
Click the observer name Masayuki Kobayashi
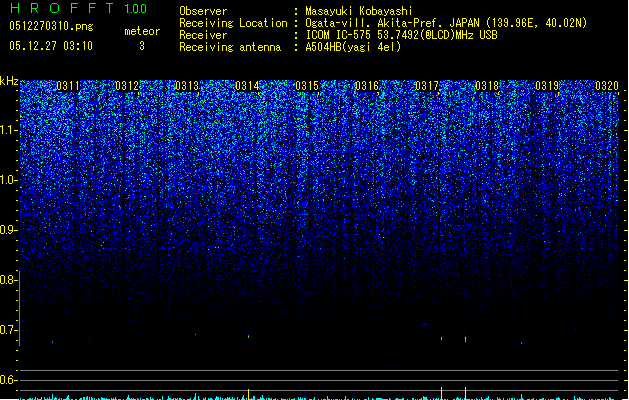point(359,11)
